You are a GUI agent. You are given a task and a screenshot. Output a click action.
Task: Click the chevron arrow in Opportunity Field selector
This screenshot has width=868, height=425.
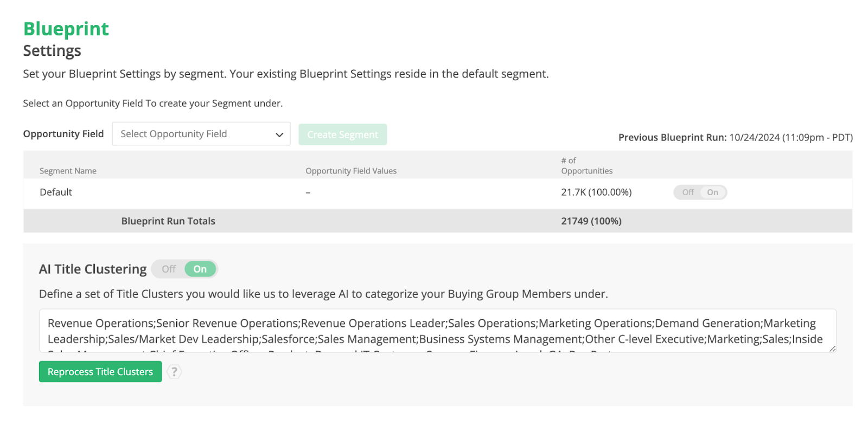point(279,134)
